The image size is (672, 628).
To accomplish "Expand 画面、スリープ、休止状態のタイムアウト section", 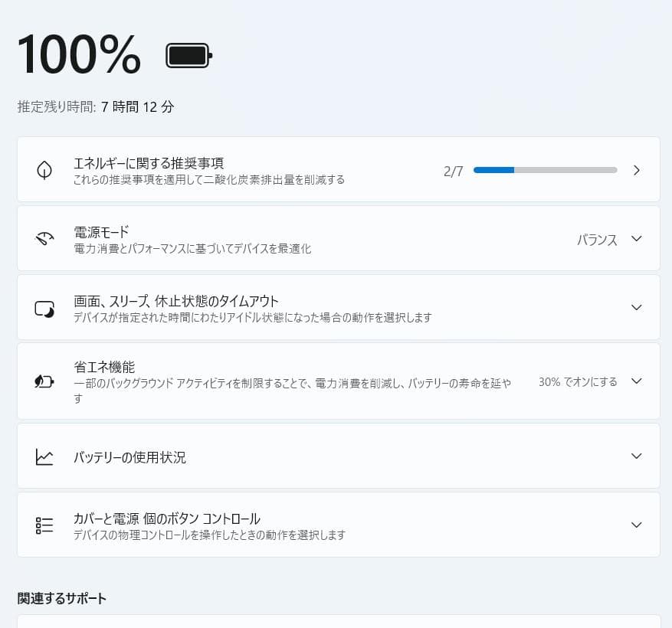I will coord(636,307).
